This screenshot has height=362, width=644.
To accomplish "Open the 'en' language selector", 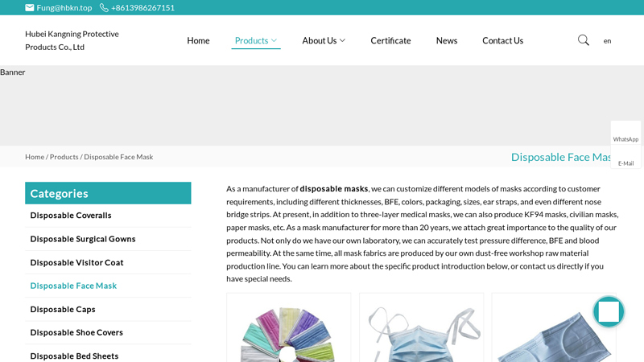I will [607, 41].
